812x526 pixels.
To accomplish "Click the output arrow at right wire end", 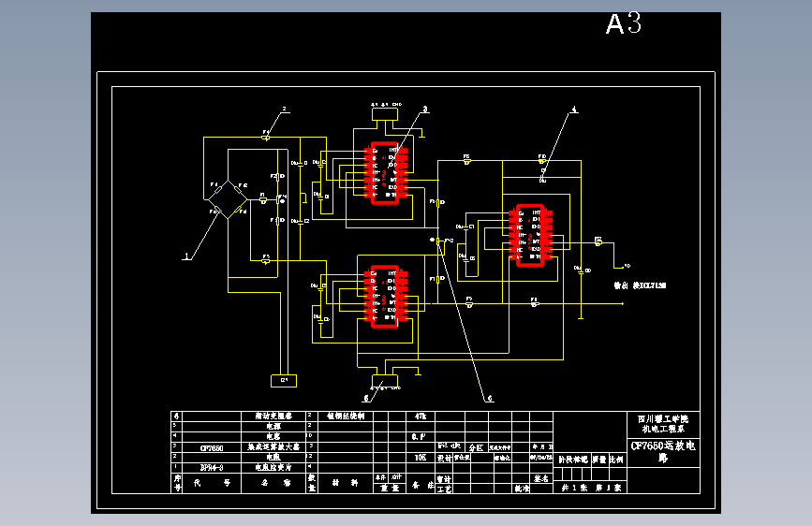I will point(622,304).
